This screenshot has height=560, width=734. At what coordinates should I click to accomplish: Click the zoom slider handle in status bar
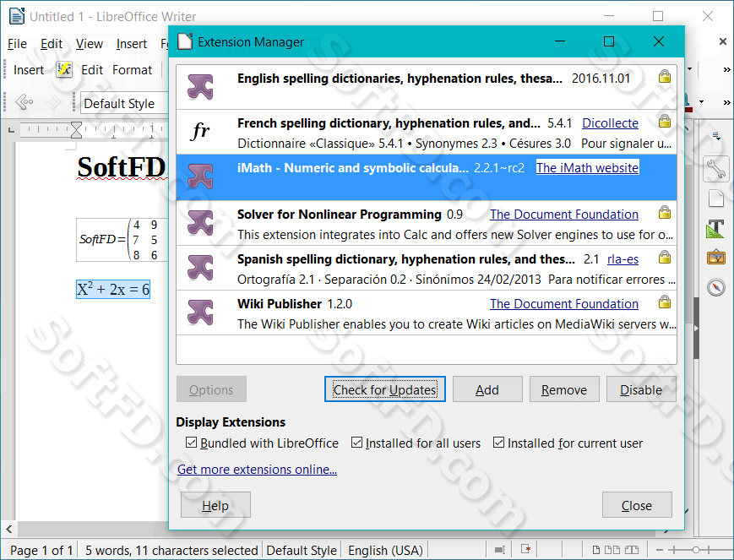click(x=696, y=550)
